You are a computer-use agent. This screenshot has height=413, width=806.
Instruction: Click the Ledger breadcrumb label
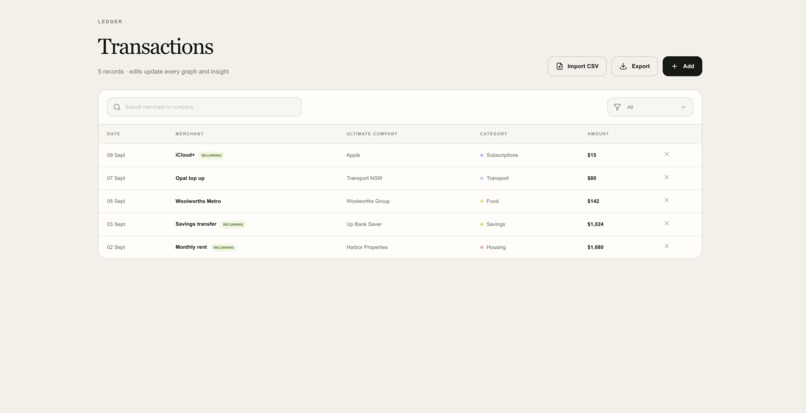coord(110,22)
